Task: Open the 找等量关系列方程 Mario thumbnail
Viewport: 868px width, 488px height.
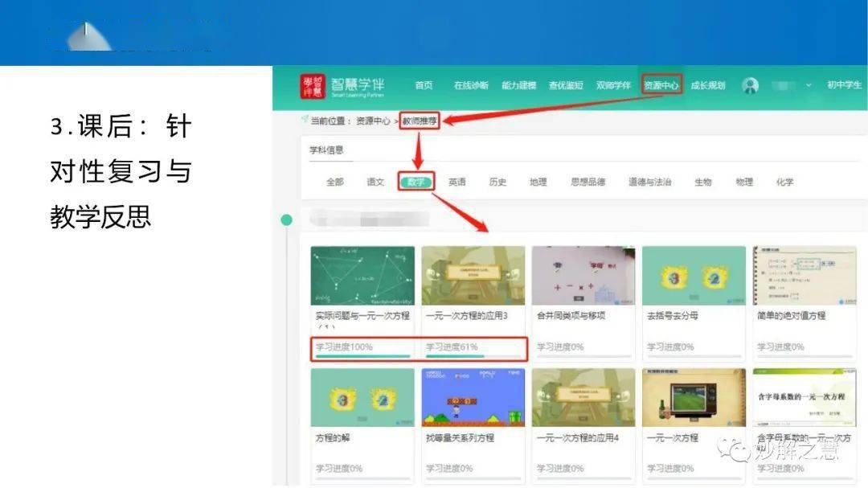Action: point(473,397)
